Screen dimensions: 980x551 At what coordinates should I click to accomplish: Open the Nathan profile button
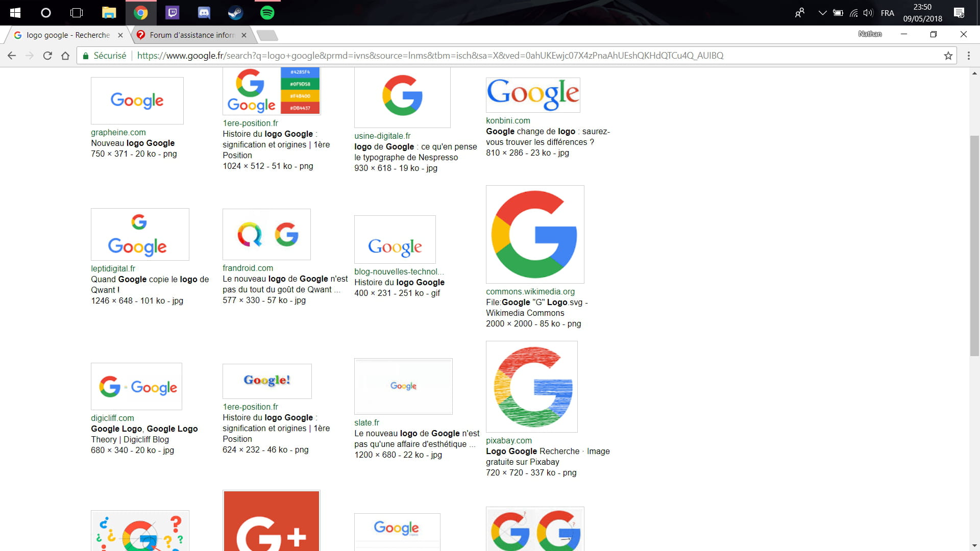tap(870, 34)
